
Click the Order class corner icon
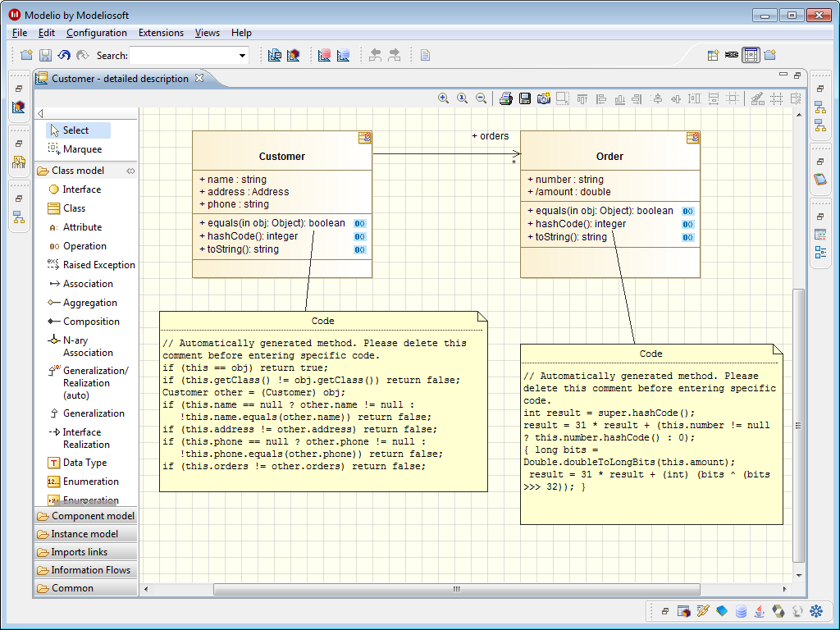(x=692, y=138)
